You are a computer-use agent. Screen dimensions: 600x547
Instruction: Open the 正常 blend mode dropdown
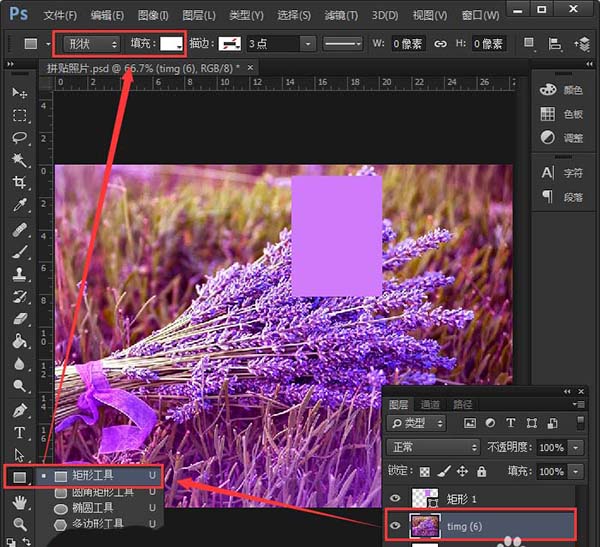[x=433, y=447]
